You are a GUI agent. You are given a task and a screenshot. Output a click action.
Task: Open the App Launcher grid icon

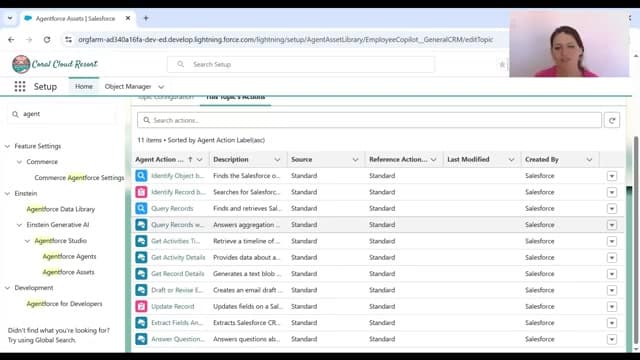[x=20, y=87]
